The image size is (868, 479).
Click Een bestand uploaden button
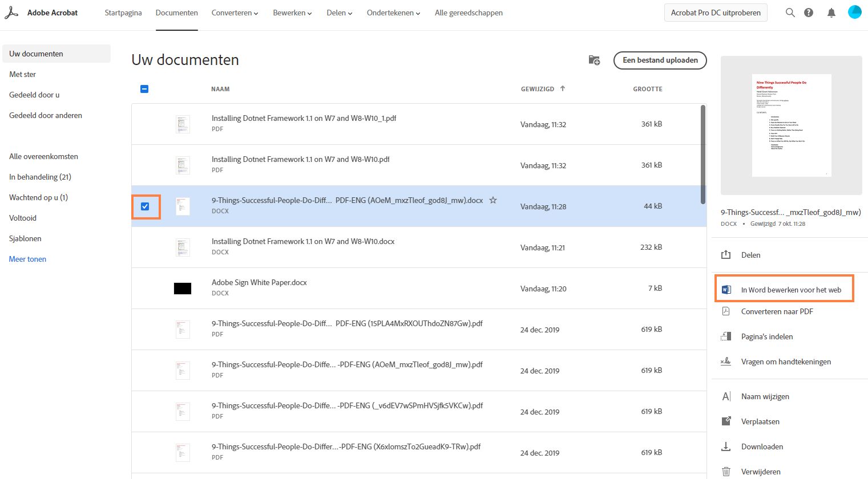[x=660, y=60]
